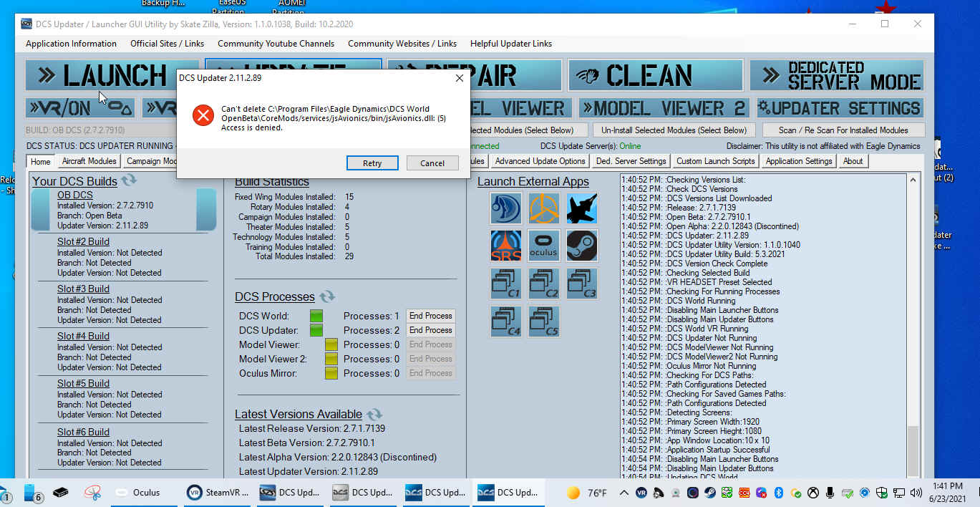Image resolution: width=980 pixels, height=507 pixels.
Task: Select Slot #3 Build
Action: [83, 289]
